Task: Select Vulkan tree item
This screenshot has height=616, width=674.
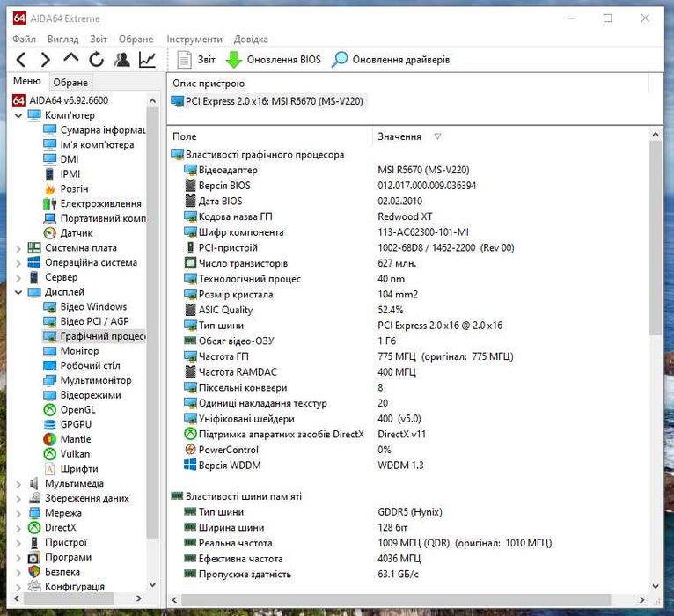Action: [67, 454]
